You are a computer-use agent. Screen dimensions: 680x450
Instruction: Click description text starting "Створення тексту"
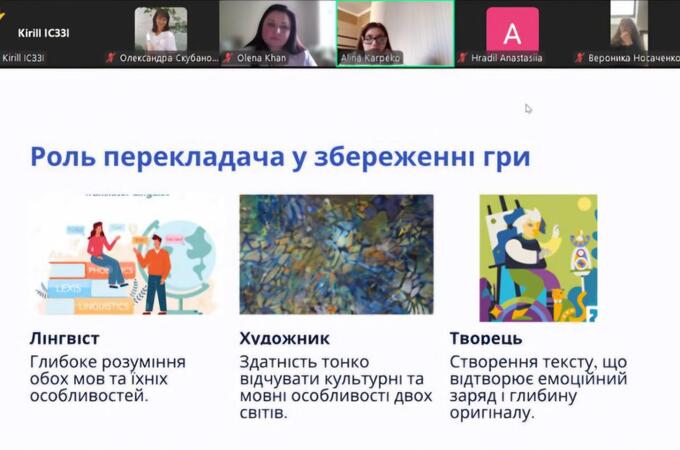tap(538, 386)
